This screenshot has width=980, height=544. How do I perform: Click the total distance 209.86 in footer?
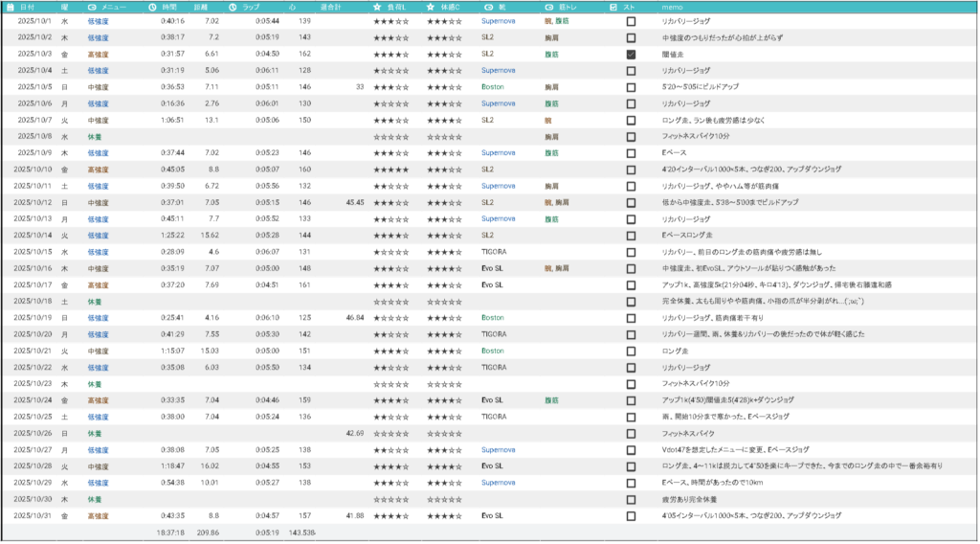[208, 532]
